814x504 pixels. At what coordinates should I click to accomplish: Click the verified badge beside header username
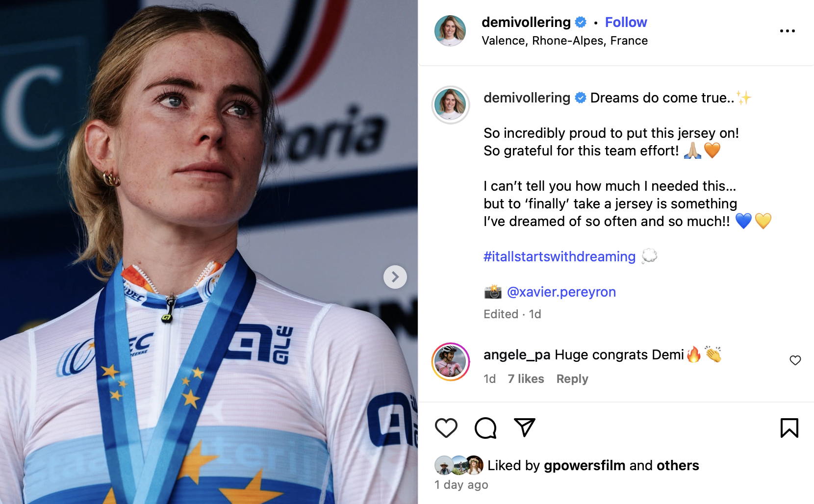tap(581, 23)
